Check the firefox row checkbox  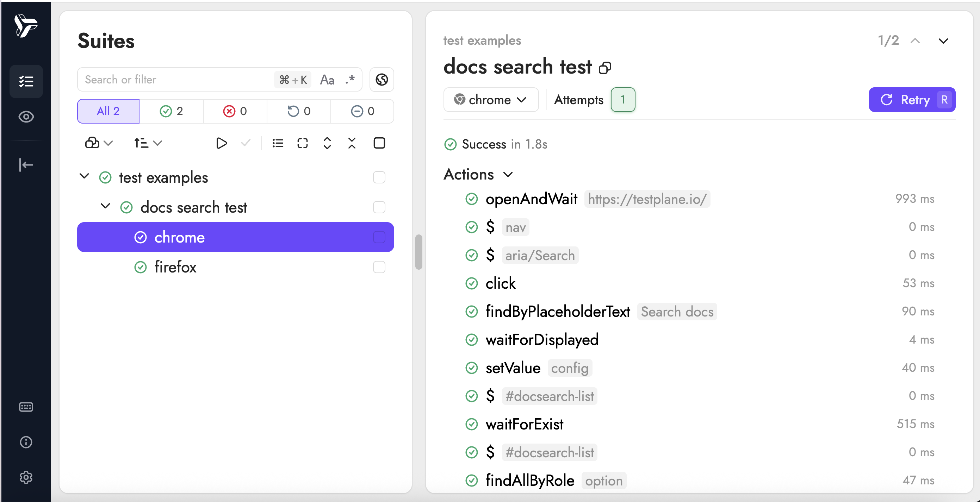click(379, 267)
